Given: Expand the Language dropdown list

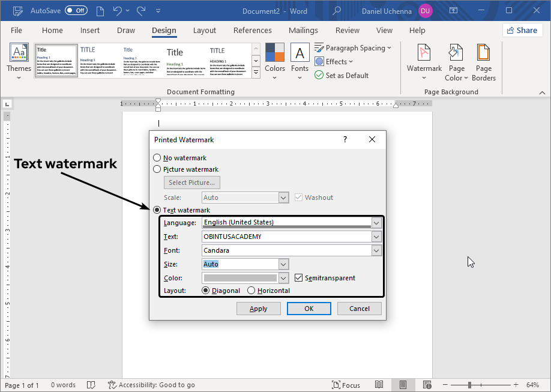Looking at the screenshot, I should pyautogui.click(x=376, y=223).
